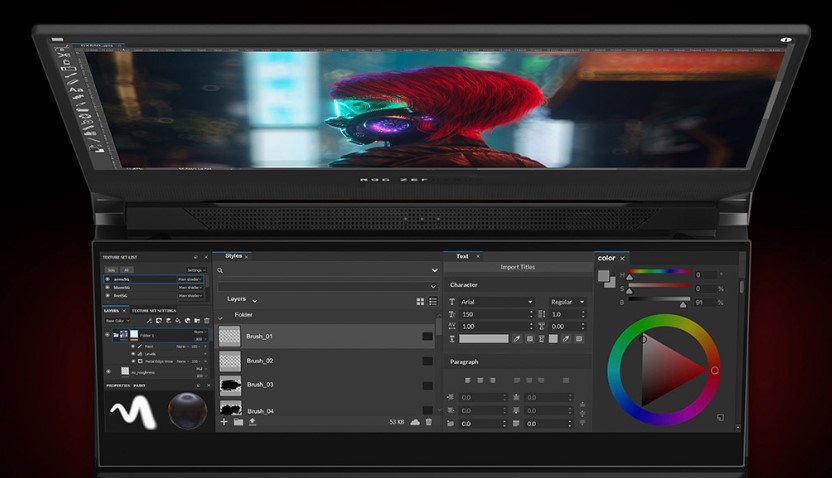Open the empty filter dropdown under search
The width and height of the screenshot is (832, 478).
pos(327,286)
